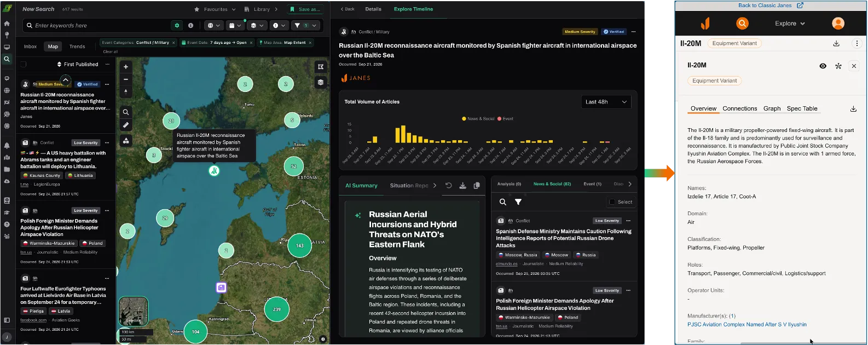This screenshot has height=345, width=868.
Task: Click Clear all filters
Action: 111,52
